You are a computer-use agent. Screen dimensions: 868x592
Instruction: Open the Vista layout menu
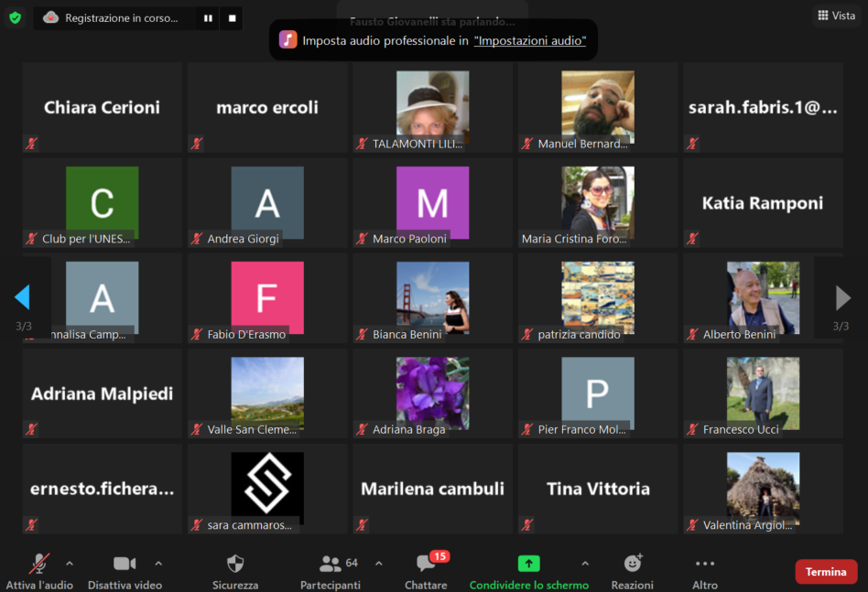[x=836, y=16]
